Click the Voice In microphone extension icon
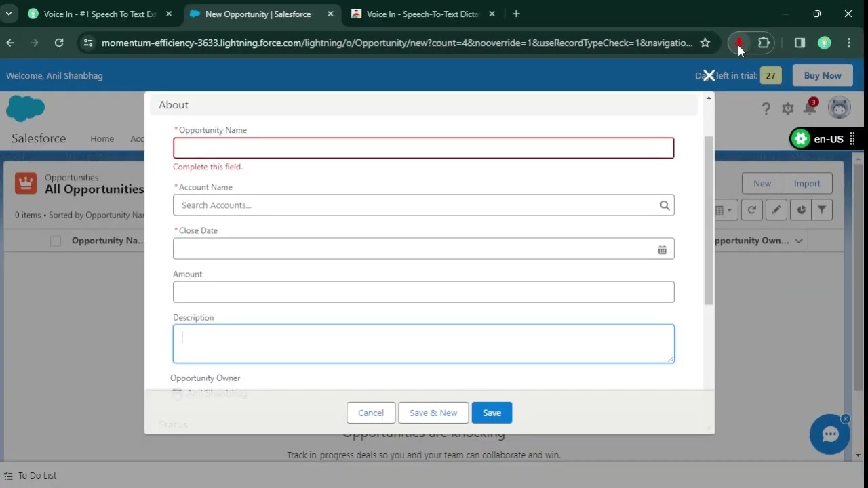This screenshot has height=488, width=868. (738, 43)
